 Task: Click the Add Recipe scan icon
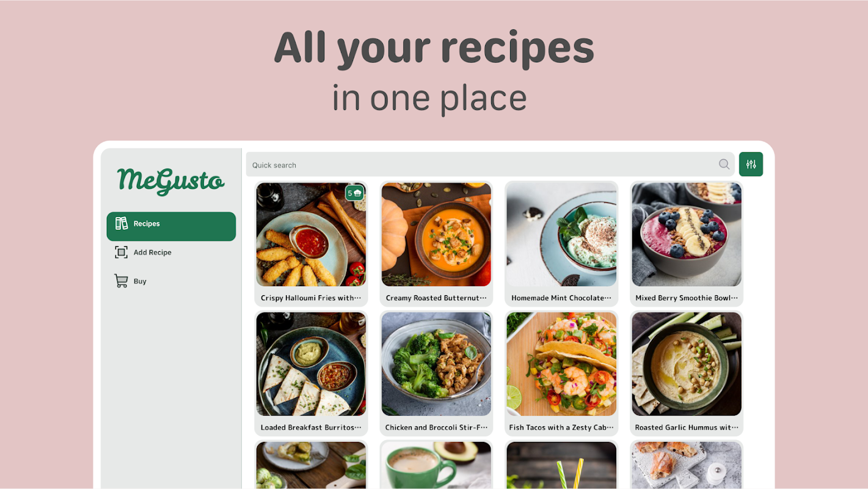pos(121,252)
